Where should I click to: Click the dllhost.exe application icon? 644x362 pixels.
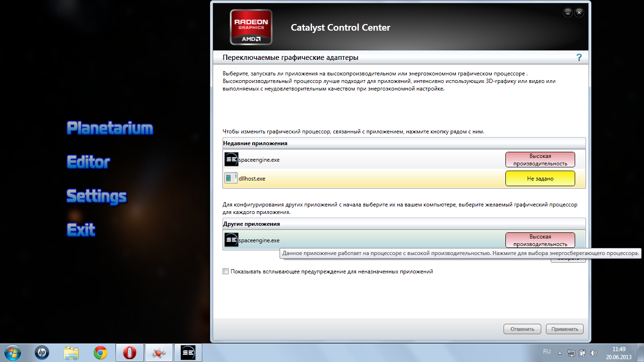click(x=231, y=179)
